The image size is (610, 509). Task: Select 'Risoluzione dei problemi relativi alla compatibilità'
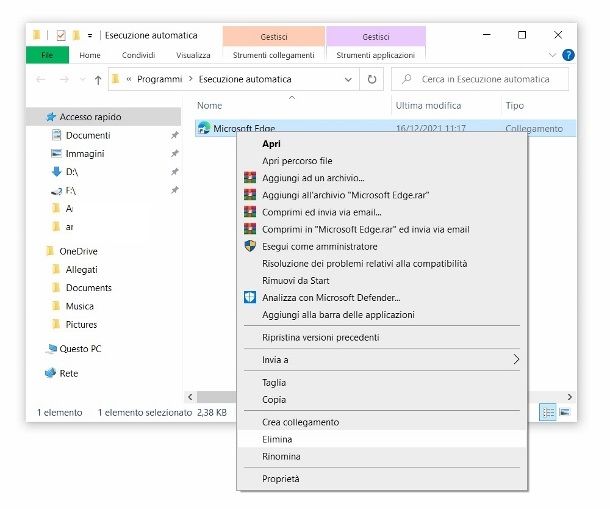(382, 263)
